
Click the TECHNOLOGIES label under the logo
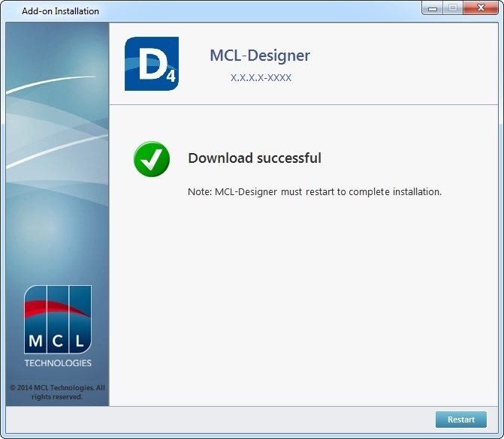[58, 363]
